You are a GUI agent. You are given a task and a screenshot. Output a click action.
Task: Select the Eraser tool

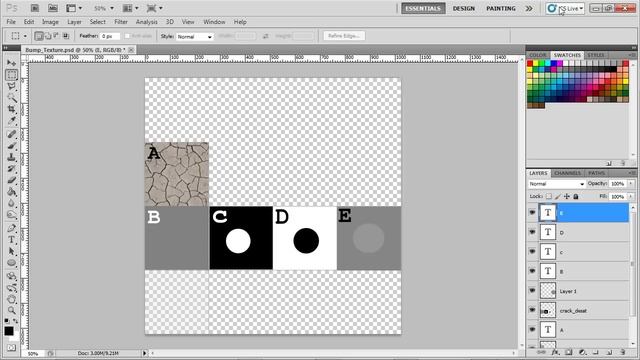(x=11, y=180)
